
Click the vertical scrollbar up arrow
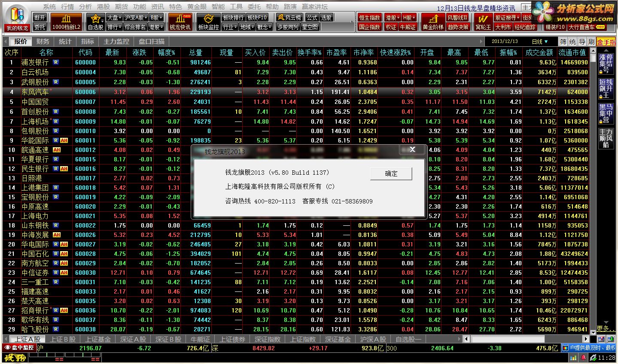(x=593, y=50)
